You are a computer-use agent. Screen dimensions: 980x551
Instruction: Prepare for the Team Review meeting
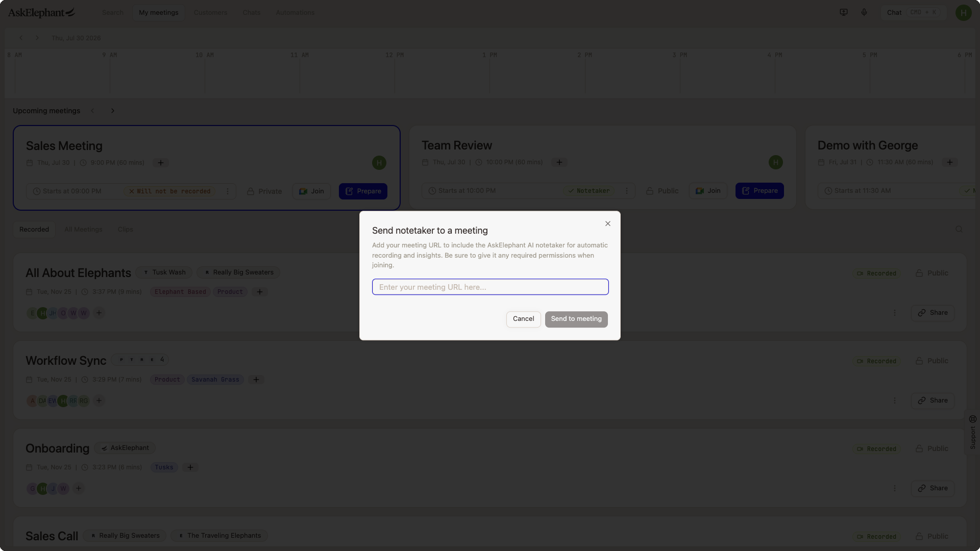[759, 191]
